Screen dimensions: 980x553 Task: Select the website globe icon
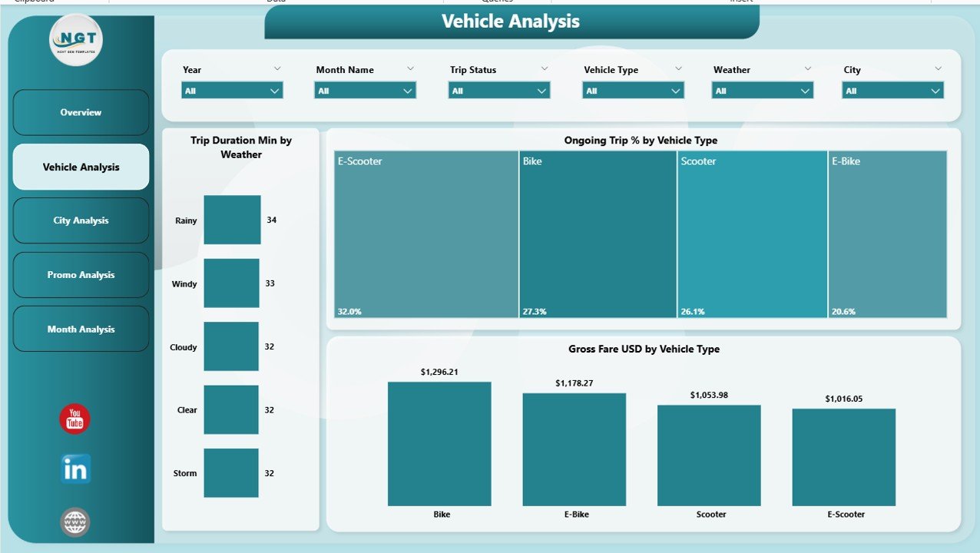pos(74,522)
